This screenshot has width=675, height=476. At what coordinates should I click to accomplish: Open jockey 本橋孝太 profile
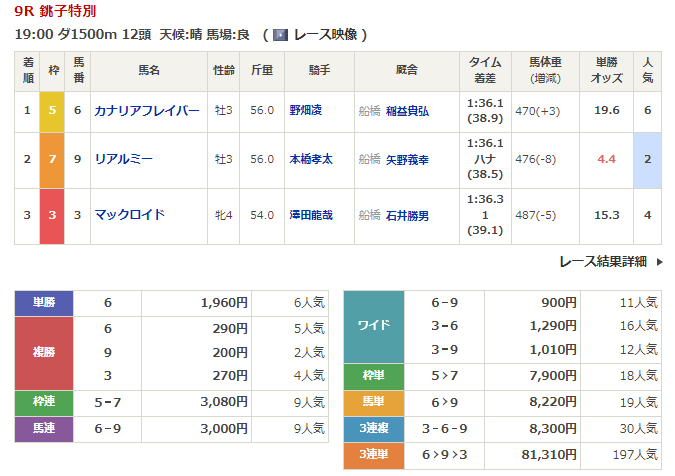tap(312, 158)
